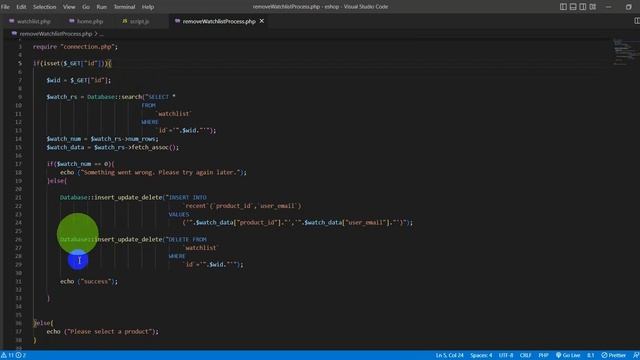Click the INSERT INTO keyword
The height and width of the screenshot is (360, 640).
[x=187, y=198]
